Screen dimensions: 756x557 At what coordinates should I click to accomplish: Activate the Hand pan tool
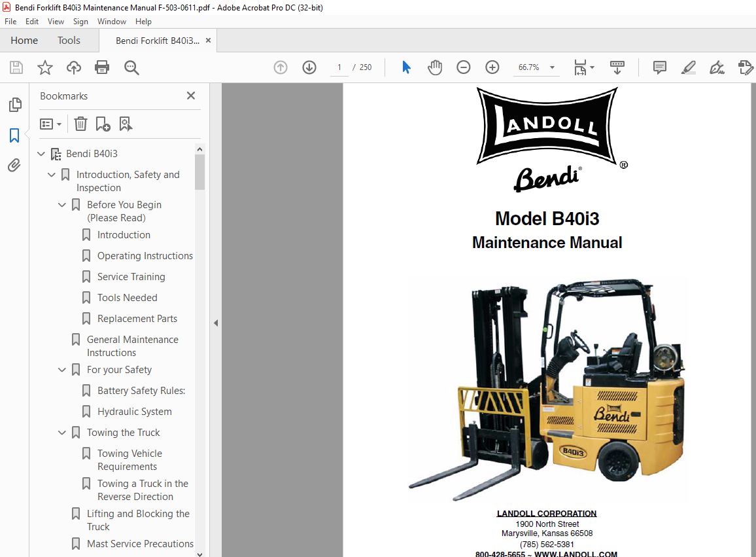pos(435,67)
